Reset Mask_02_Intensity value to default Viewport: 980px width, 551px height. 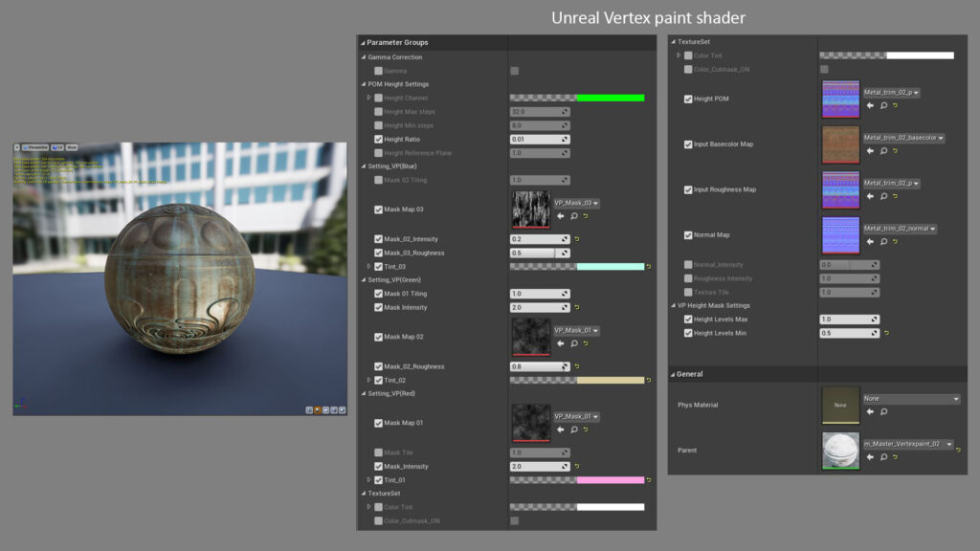pyautogui.click(x=577, y=239)
